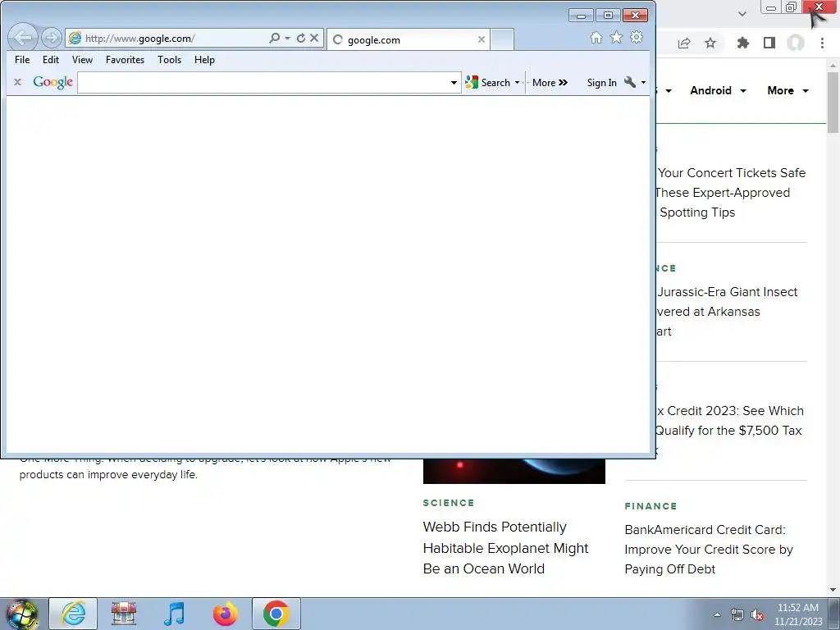Toggle Chrome side panel icon

click(769, 43)
